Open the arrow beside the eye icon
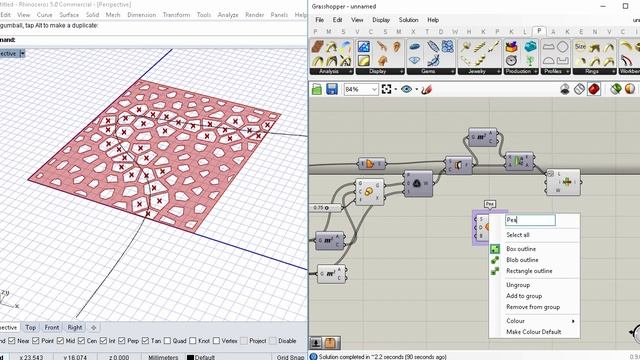The image size is (640, 360). [416, 89]
